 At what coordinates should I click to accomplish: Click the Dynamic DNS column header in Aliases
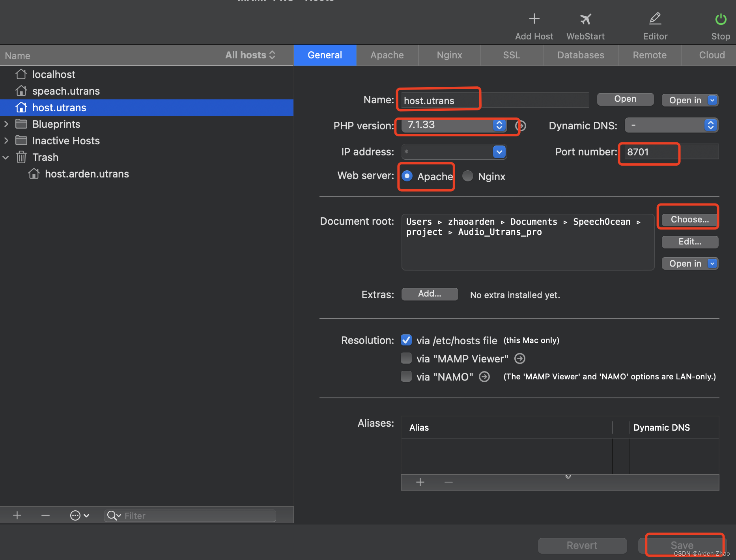(674, 427)
